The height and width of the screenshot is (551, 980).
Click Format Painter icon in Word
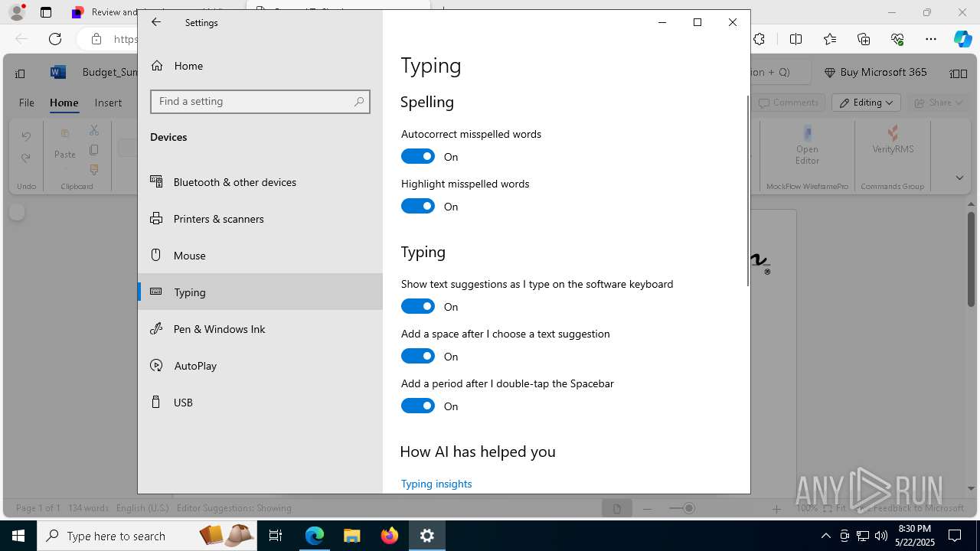pyautogui.click(x=94, y=169)
